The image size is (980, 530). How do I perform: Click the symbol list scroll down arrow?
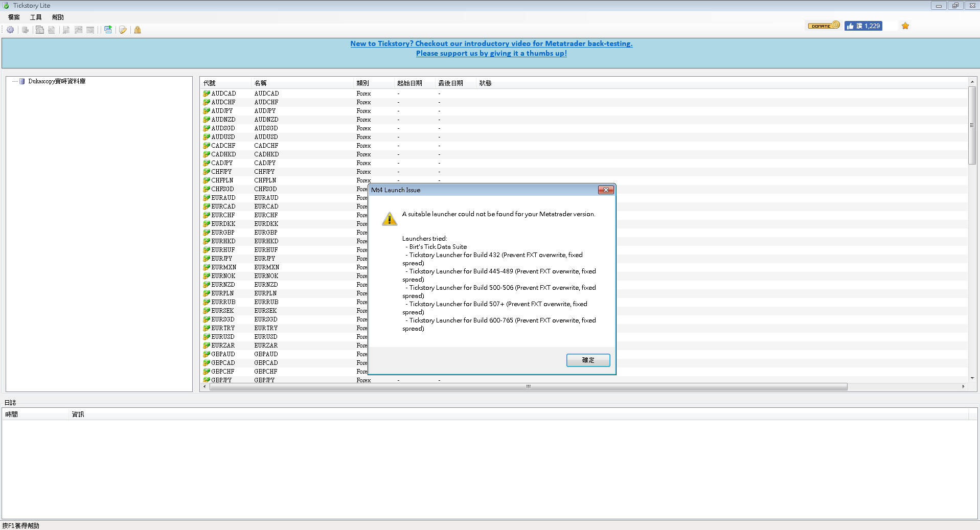tap(972, 378)
